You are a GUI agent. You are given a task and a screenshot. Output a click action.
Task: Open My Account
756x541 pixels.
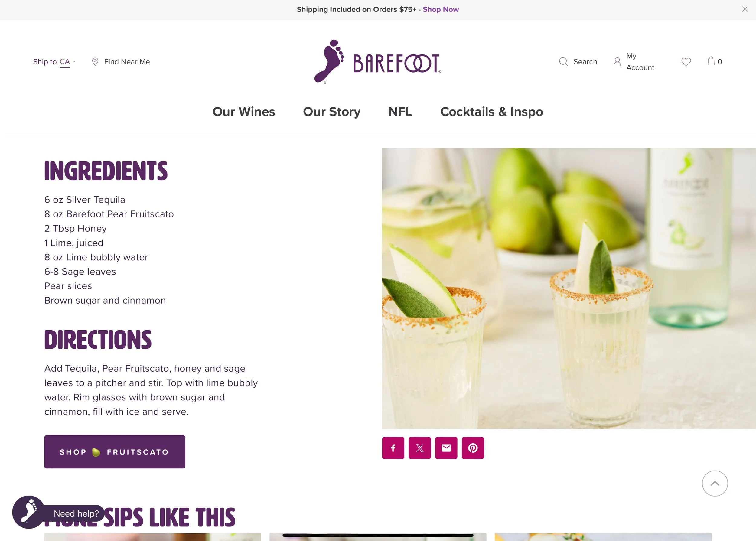[x=634, y=62]
